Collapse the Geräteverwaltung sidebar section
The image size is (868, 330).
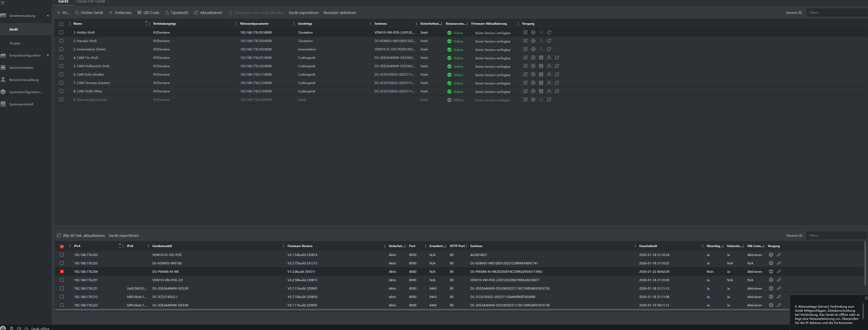48,16
